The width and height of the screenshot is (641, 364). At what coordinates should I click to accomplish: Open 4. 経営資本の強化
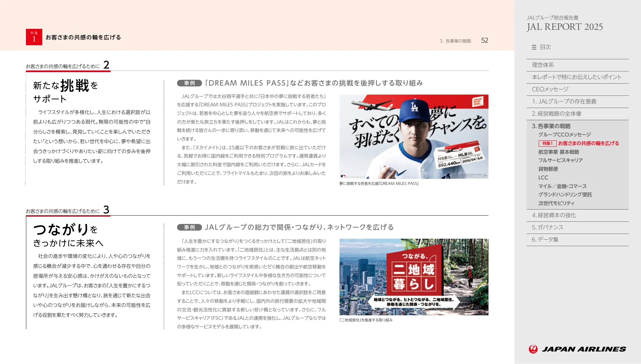pos(578,215)
